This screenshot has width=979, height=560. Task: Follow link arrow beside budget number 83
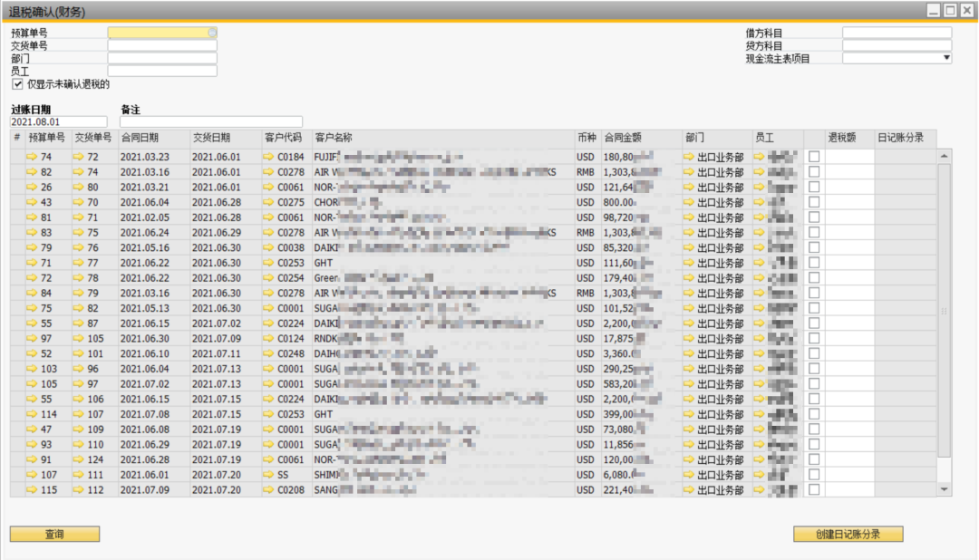(x=32, y=233)
